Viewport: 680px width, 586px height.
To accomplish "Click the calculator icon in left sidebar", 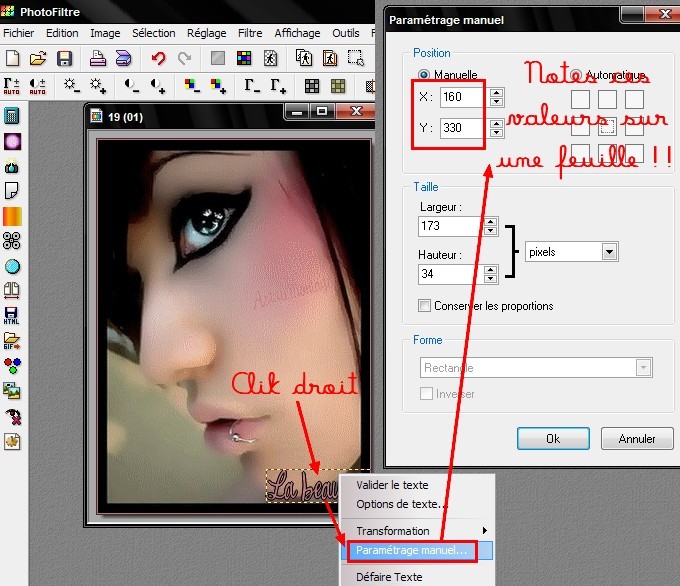I will tap(12, 116).
